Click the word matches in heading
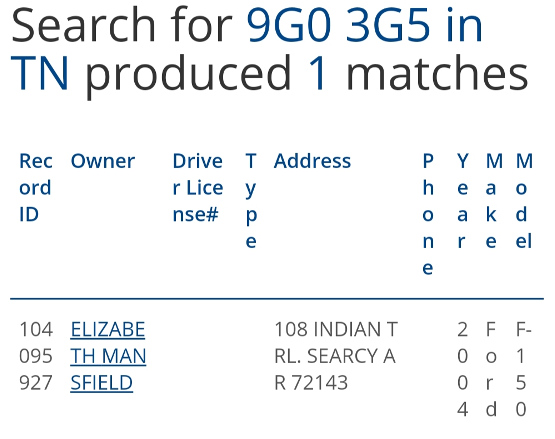 coord(437,74)
